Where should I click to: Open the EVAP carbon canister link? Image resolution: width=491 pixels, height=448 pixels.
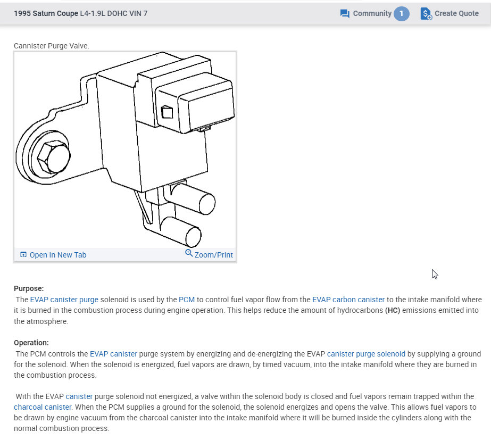(348, 300)
